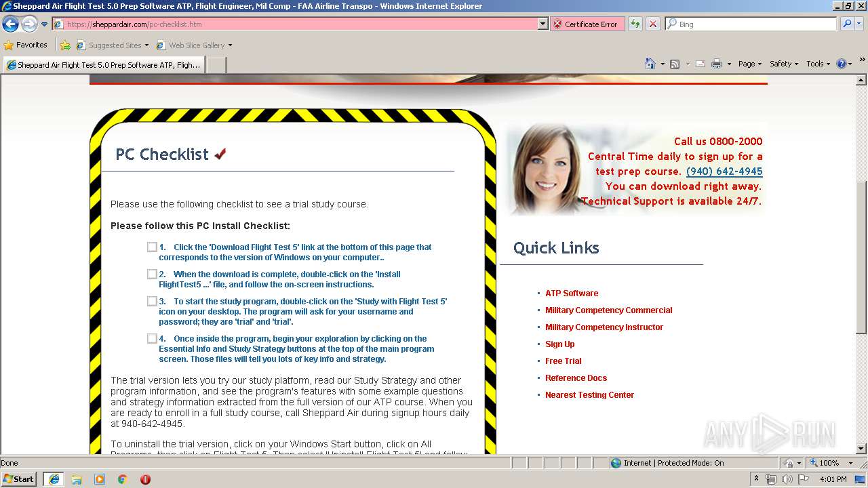Click the (940) 642-4945 phone link
This screenshot has width=868, height=488.
point(724,171)
